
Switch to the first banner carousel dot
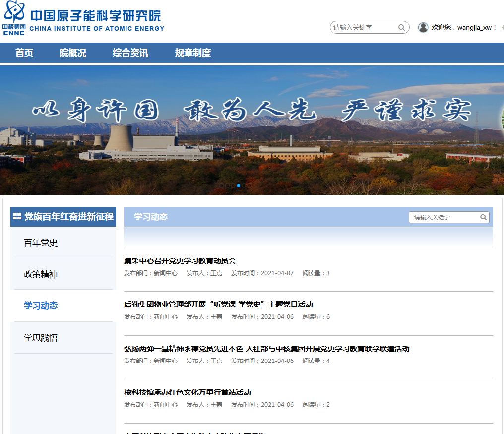(x=221, y=185)
